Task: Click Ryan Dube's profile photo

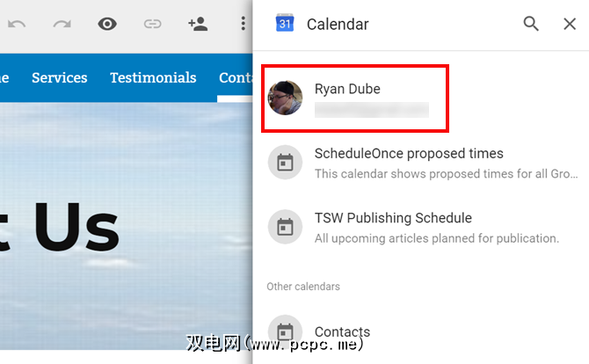Action: (285, 98)
